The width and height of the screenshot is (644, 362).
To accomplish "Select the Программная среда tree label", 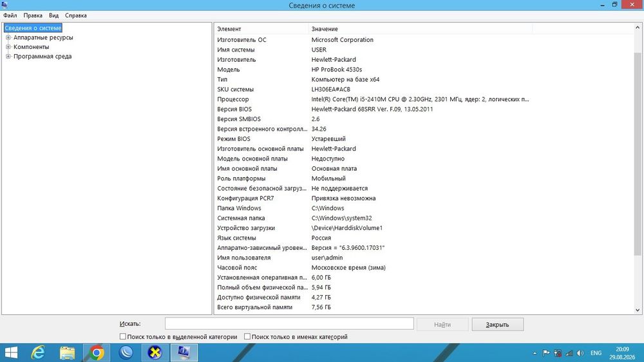I will click(x=43, y=56).
